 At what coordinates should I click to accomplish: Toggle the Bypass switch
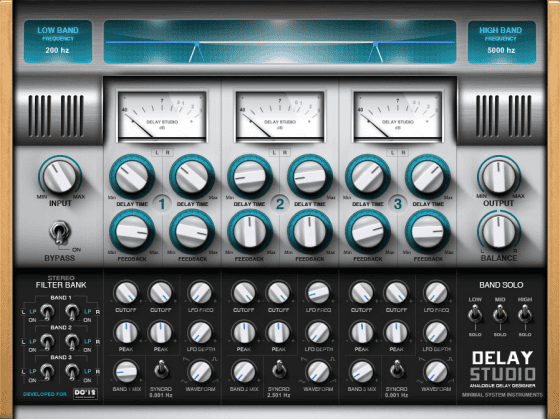click(x=59, y=232)
